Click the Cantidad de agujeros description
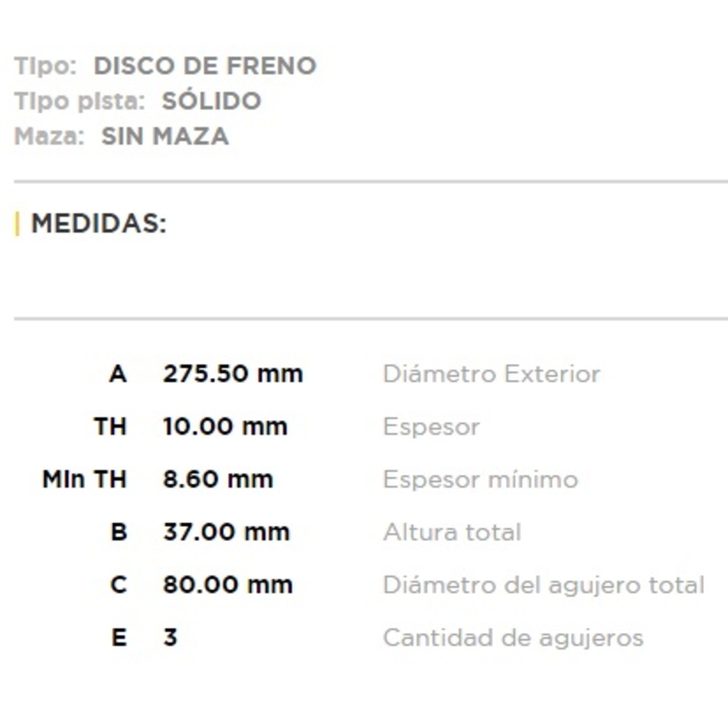The height and width of the screenshot is (728, 728). pyautogui.click(x=513, y=638)
